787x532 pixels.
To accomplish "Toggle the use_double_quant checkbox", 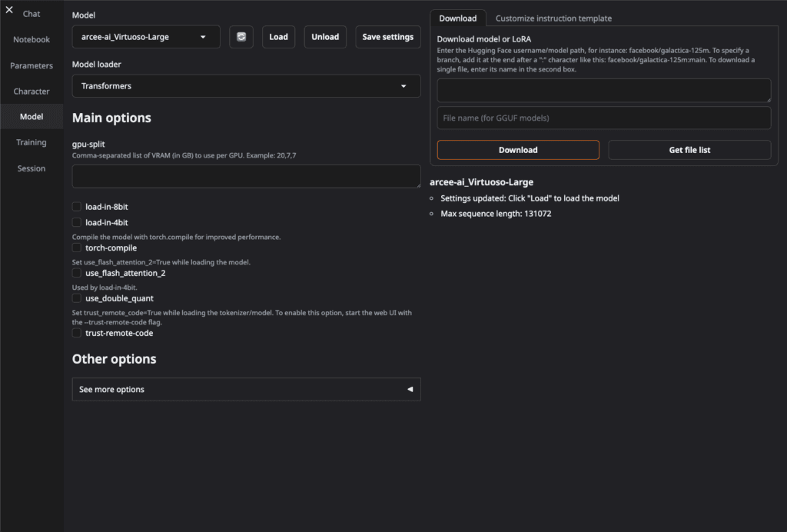I will (x=77, y=298).
